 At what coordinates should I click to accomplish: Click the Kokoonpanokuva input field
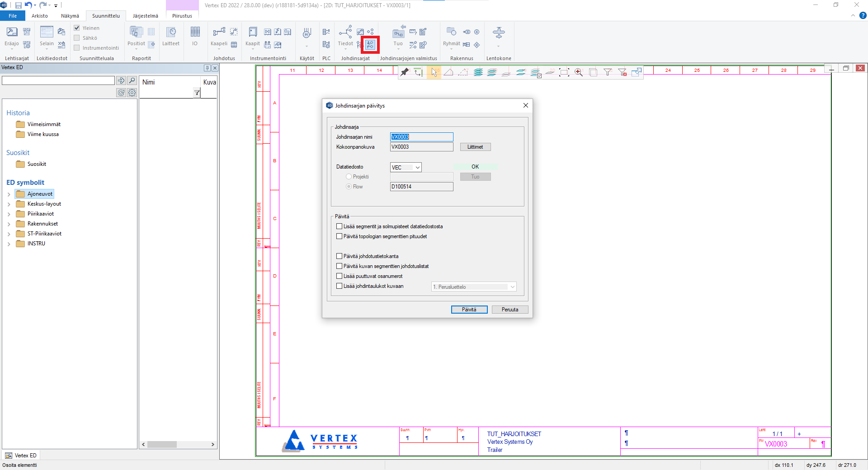(x=421, y=147)
